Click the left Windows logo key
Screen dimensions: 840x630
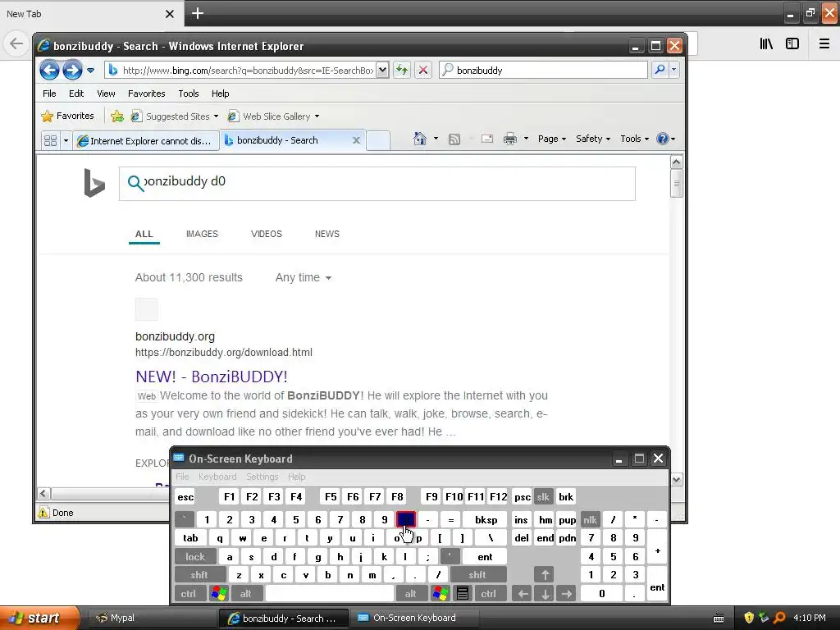coord(219,594)
